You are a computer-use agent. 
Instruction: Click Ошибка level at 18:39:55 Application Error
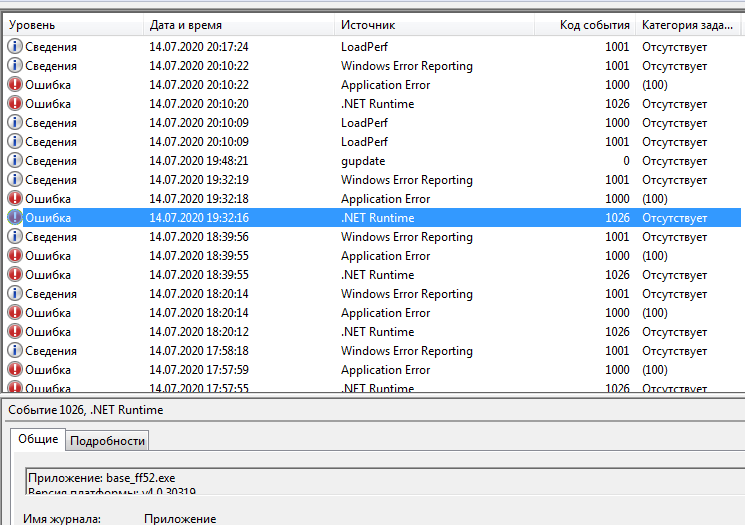click(x=48, y=256)
